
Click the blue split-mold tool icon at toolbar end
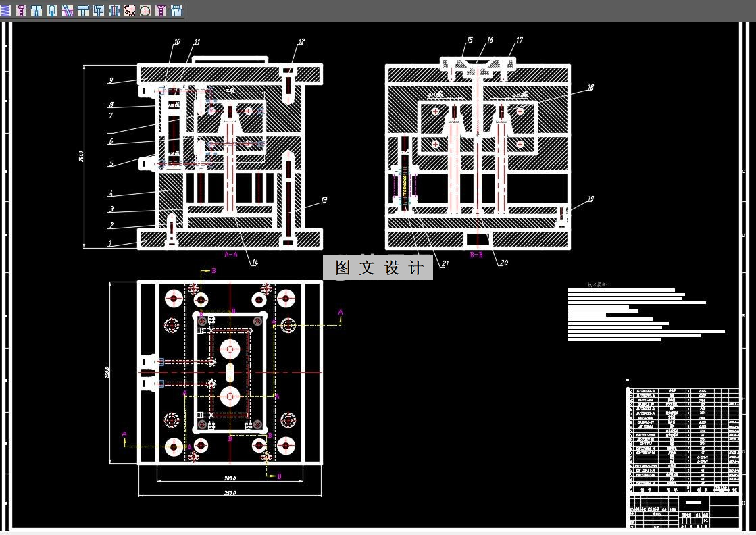tap(176, 11)
